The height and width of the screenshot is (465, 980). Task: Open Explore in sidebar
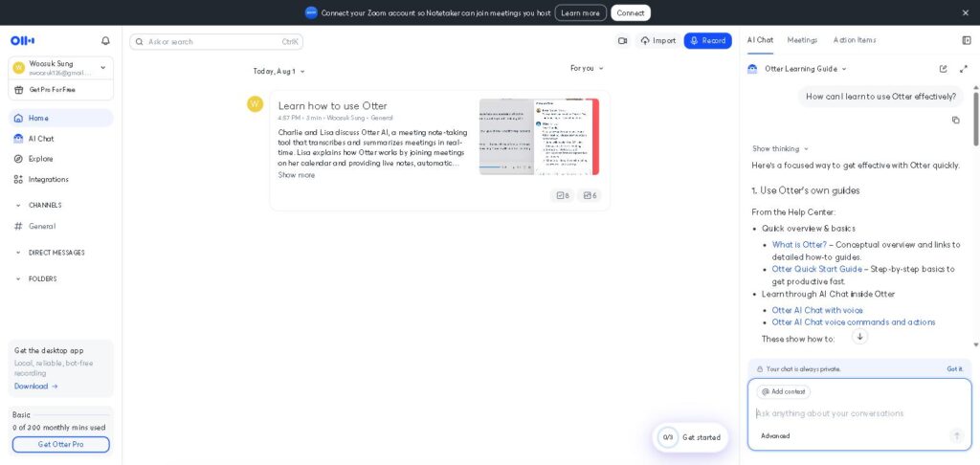tap(60, 159)
